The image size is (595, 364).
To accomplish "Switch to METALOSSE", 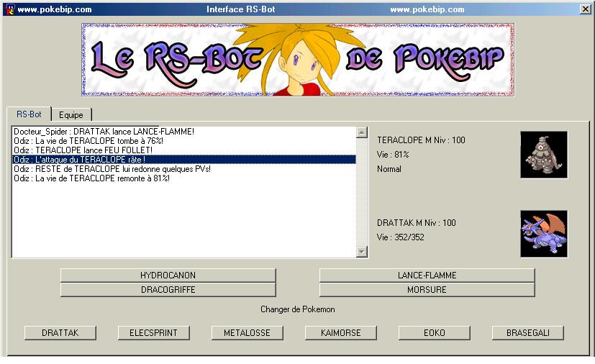I will point(247,333).
